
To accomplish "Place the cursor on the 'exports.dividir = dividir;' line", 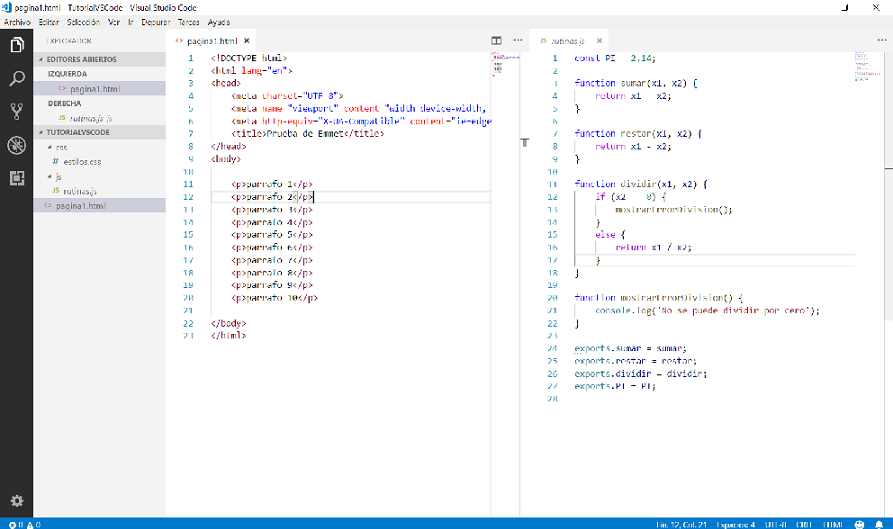I will [x=640, y=374].
